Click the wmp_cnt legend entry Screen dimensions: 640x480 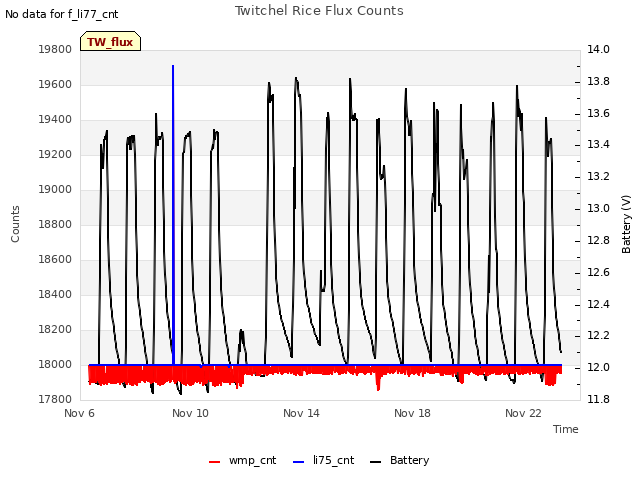242,460
